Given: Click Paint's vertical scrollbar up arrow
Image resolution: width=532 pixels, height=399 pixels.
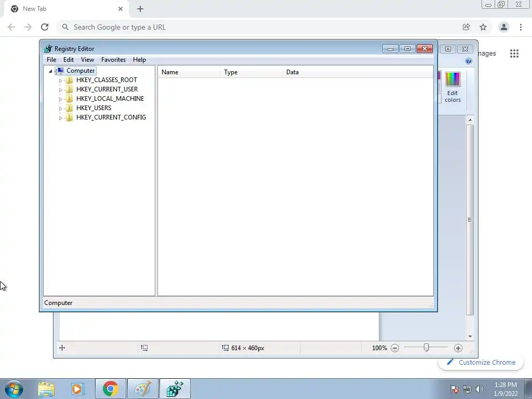Looking at the screenshot, I should click(470, 120).
